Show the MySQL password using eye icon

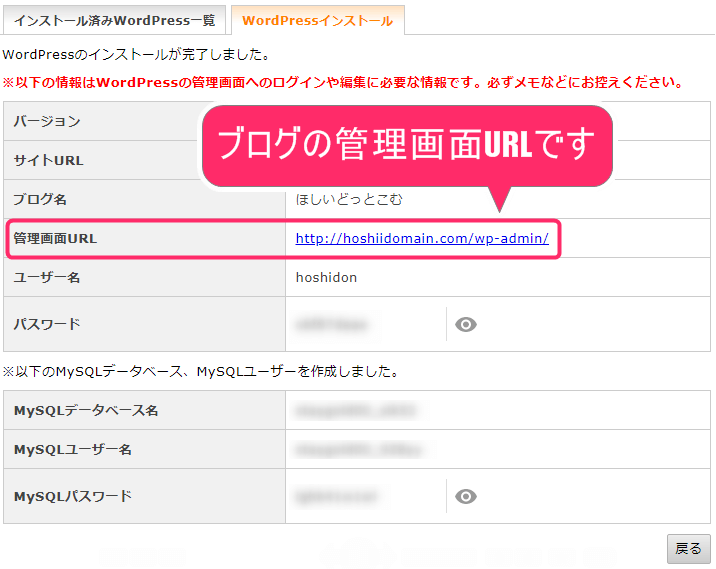click(465, 497)
